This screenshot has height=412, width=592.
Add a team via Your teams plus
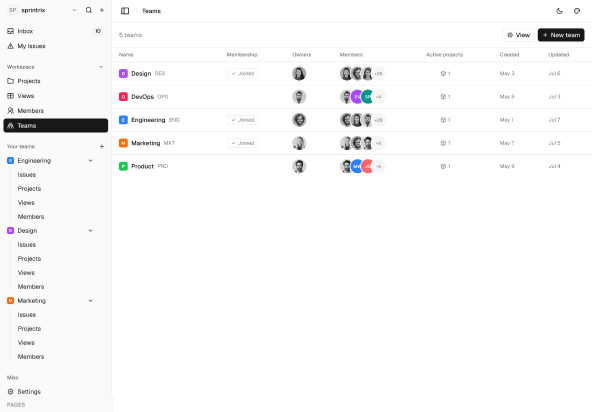(102, 146)
